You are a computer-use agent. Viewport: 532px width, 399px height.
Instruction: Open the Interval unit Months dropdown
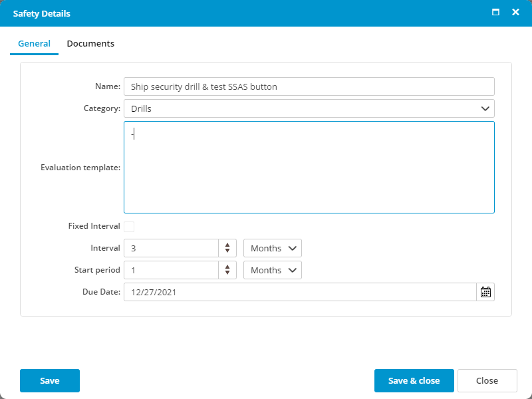pyautogui.click(x=273, y=248)
